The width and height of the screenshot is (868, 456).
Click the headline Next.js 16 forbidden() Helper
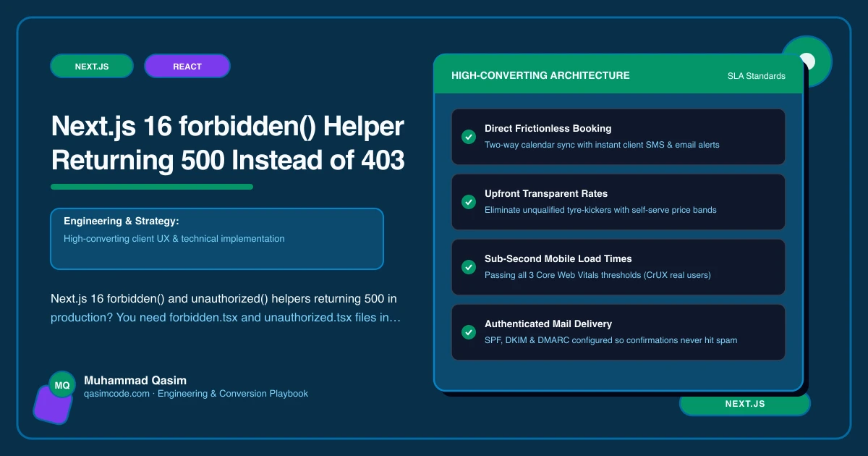tap(228, 127)
